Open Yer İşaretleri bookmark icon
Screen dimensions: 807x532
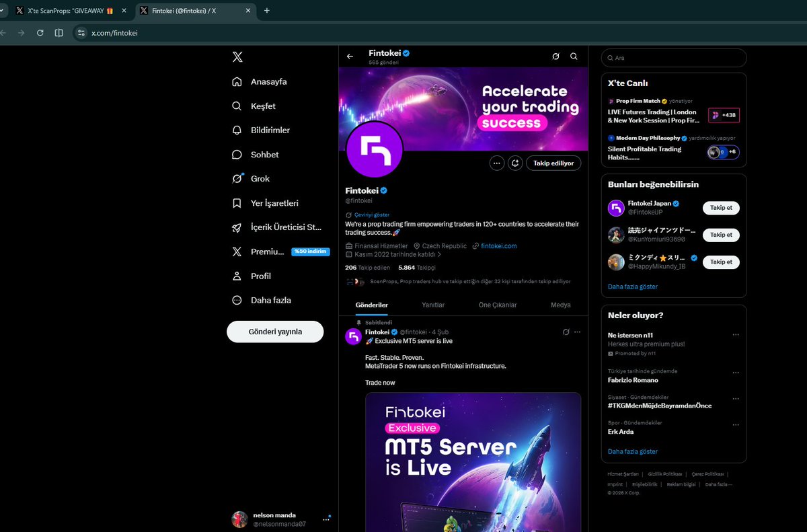click(x=237, y=203)
